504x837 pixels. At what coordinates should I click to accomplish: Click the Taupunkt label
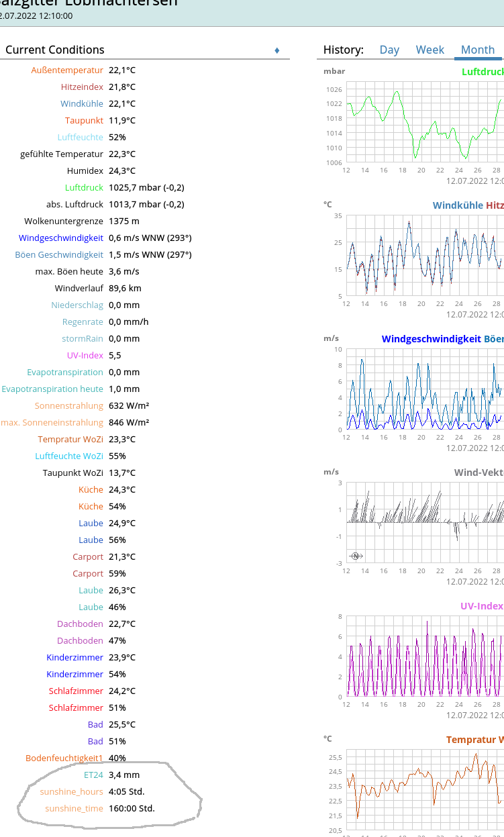(x=85, y=120)
